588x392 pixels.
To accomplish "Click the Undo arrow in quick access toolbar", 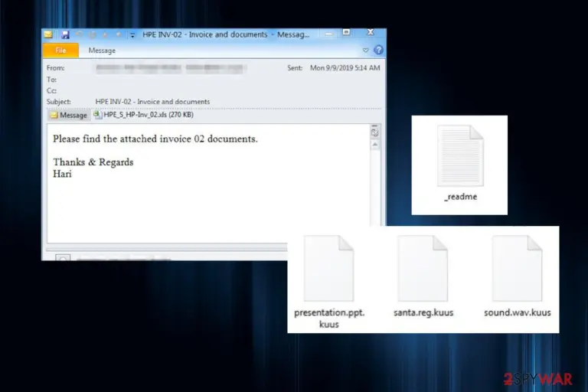I will click(79, 35).
